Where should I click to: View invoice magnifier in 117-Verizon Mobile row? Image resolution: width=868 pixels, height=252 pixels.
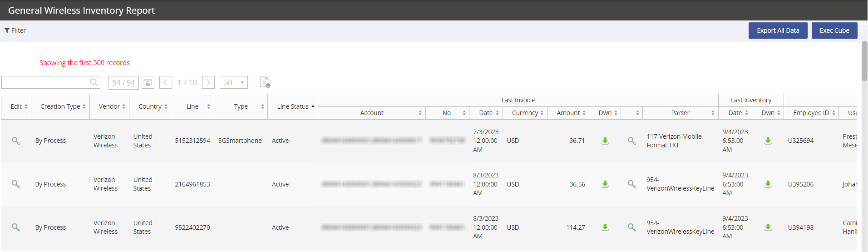[x=631, y=141]
